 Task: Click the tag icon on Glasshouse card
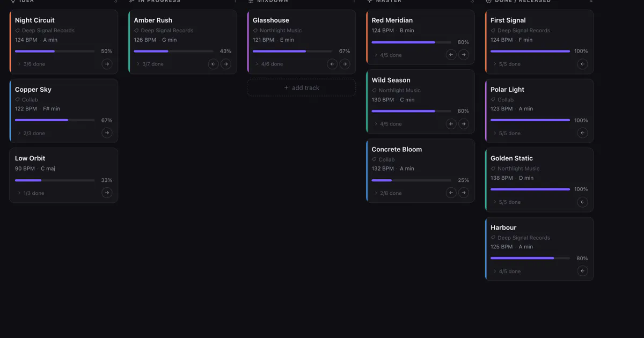tap(255, 31)
